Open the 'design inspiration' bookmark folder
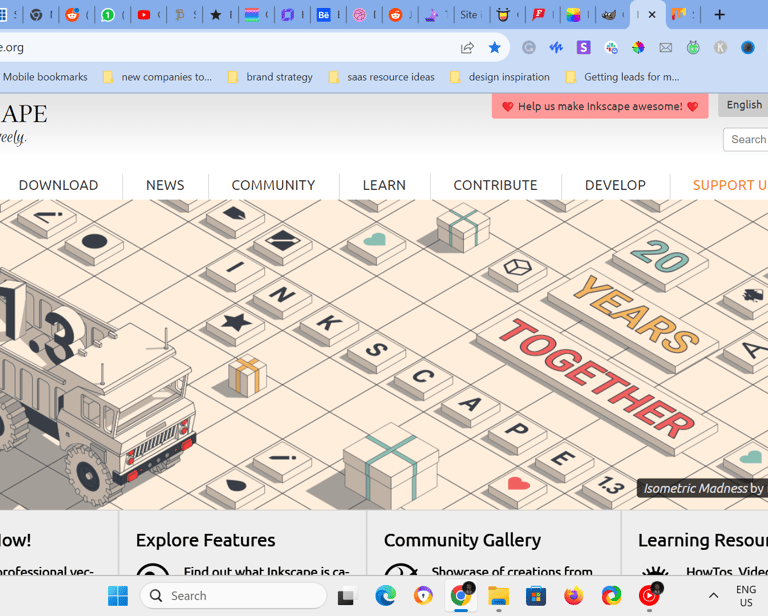The image size is (768, 616). [x=501, y=77]
